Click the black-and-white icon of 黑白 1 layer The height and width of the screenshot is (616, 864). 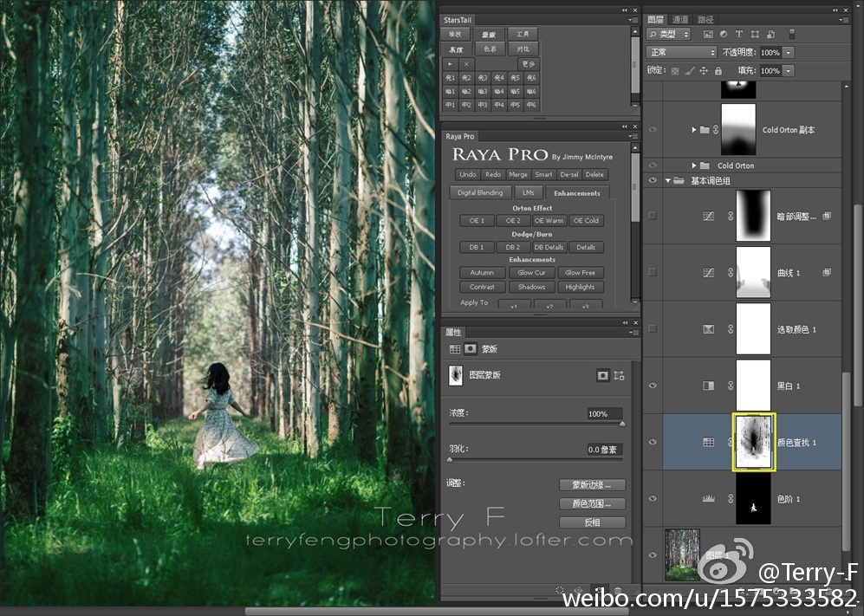pos(709,386)
